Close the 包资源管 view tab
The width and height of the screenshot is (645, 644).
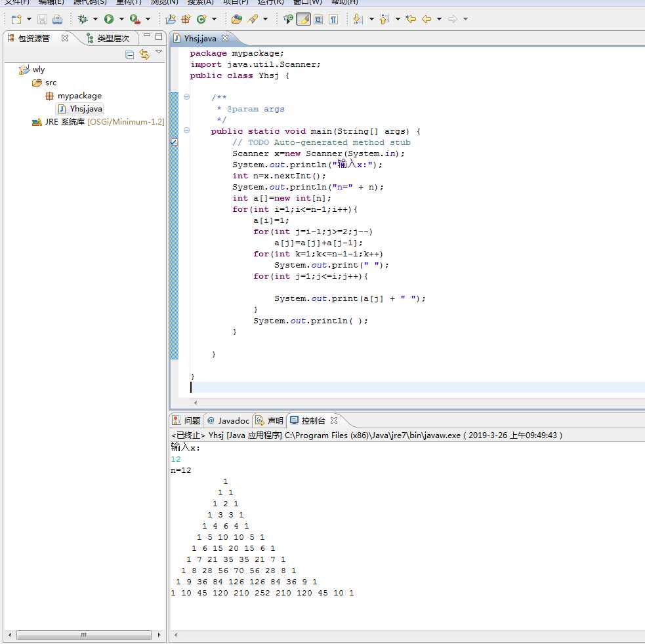[x=64, y=38]
